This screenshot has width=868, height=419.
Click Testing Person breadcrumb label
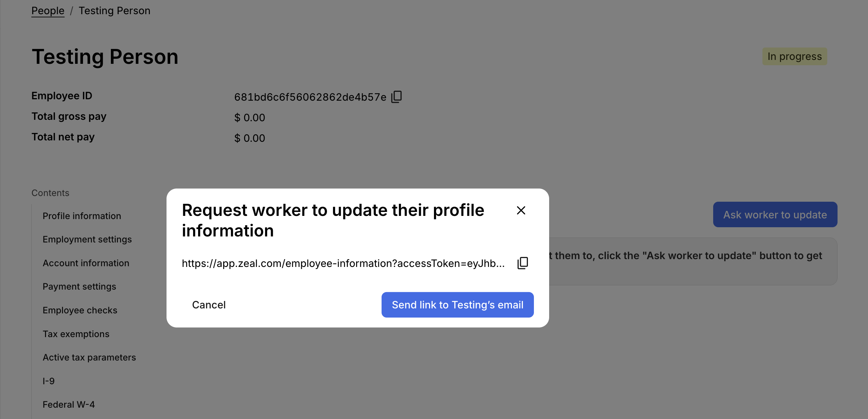[114, 11]
